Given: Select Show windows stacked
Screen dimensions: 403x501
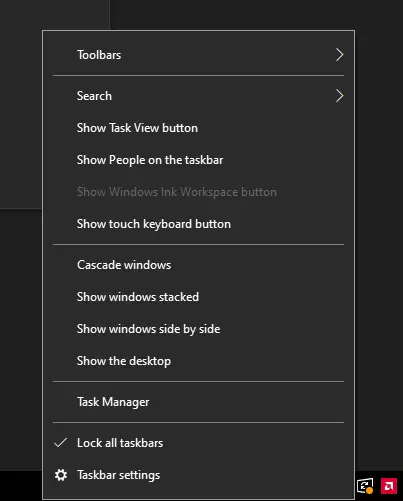Looking at the screenshot, I should [198, 297].
